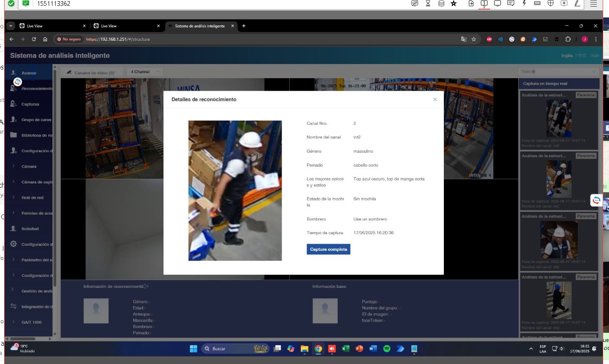Viewport: 609px width, 364px height.
Task: Open the Biblioteca folder icon in sidebar
Action: 13,135
